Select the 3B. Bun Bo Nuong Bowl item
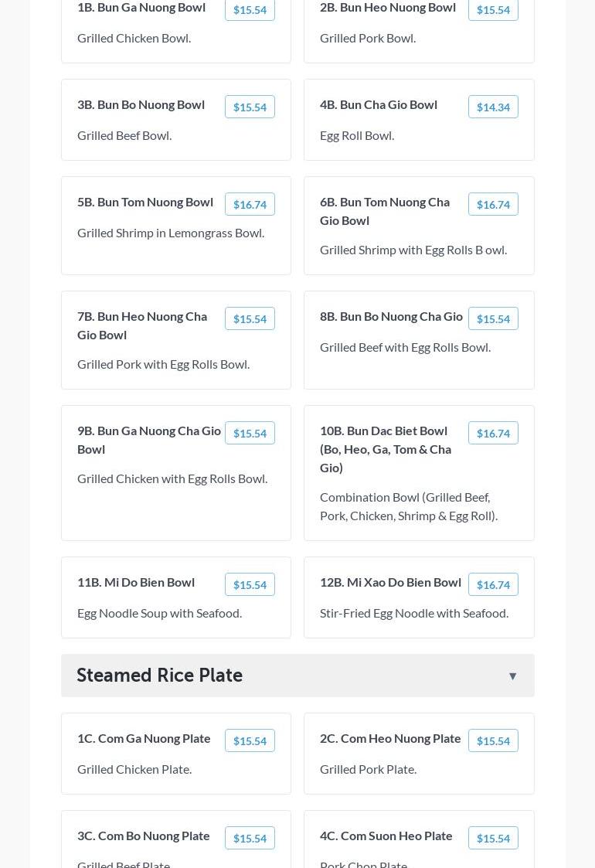Screen dimensions: 595x868 141,104
